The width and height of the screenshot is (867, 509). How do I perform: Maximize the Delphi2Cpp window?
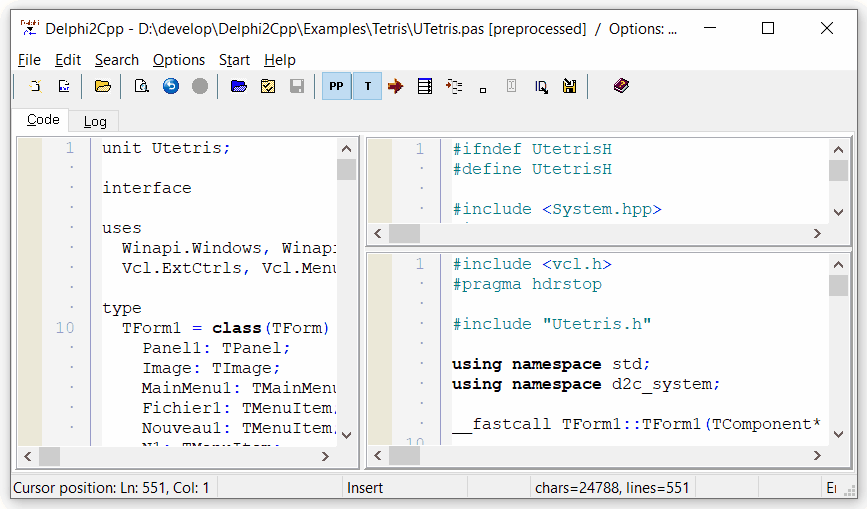[767, 28]
